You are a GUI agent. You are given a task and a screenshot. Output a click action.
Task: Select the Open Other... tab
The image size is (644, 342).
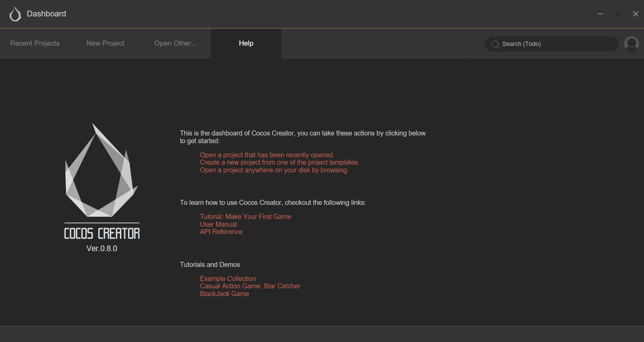[175, 43]
